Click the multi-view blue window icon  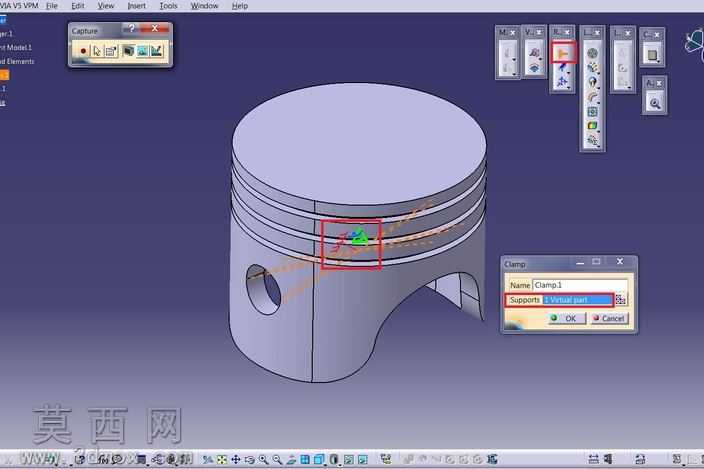click(305, 459)
